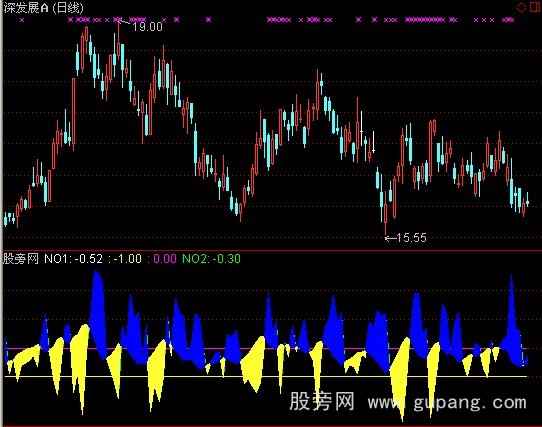Screen dimensions: 542x427
Task: Click the red divider between chart panels
Action: [271, 250]
